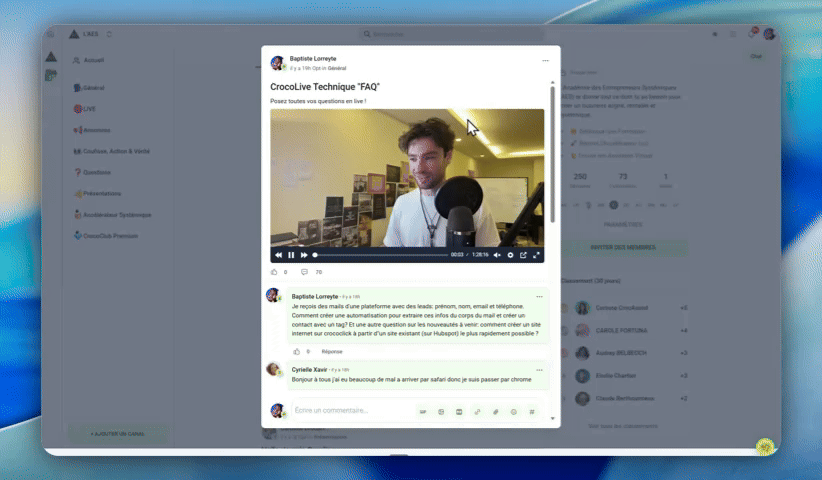Click the hashtag icon in comment box

(532, 412)
